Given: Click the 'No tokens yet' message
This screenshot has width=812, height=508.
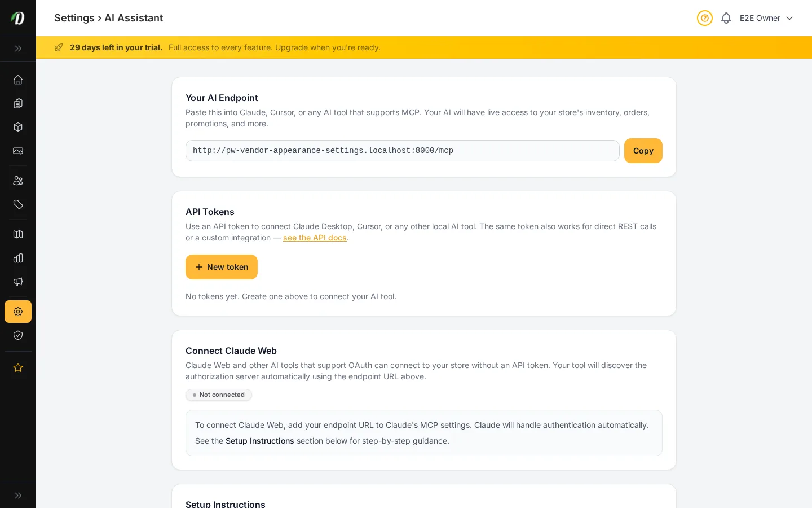Looking at the screenshot, I should tap(291, 296).
